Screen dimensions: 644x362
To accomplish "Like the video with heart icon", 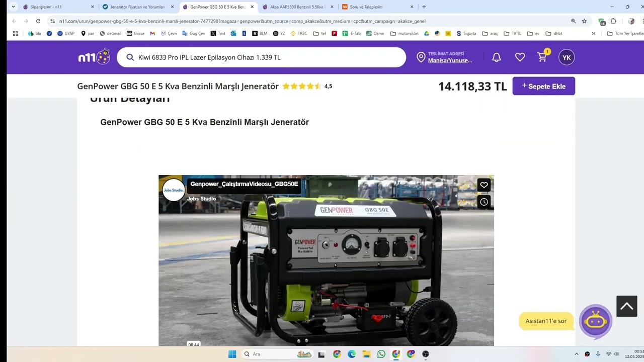I will point(484,185).
